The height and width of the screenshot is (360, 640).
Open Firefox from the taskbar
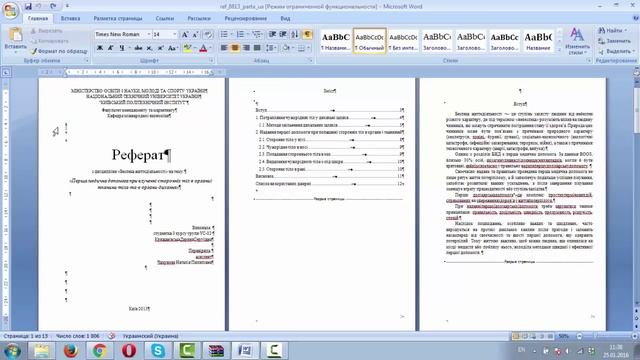coord(71,351)
